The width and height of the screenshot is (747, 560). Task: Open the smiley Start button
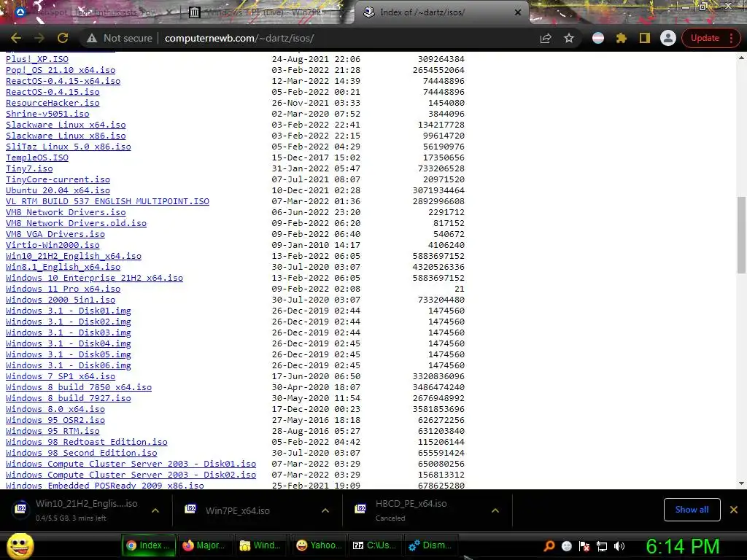tap(20, 545)
